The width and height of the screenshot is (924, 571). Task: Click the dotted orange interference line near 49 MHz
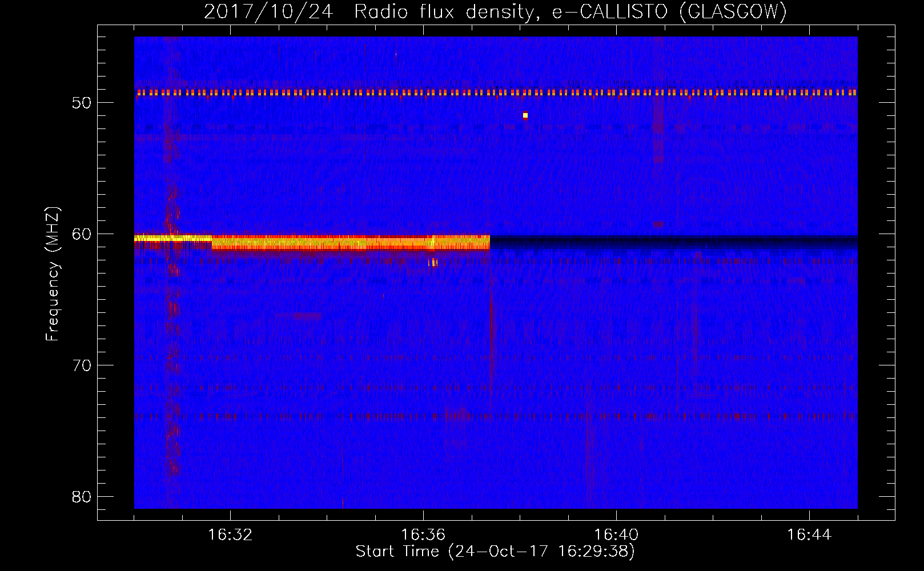pyautogui.click(x=496, y=93)
